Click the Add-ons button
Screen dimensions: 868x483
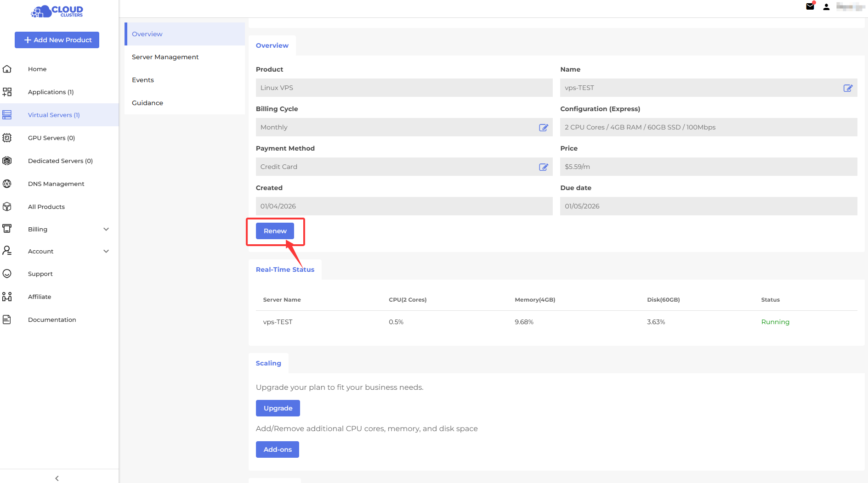pyautogui.click(x=277, y=449)
